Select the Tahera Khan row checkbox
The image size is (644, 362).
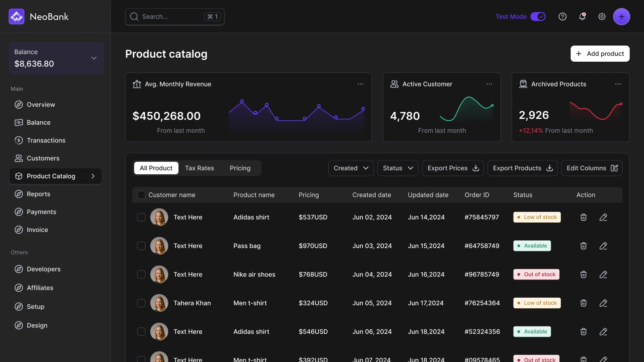[x=141, y=303]
